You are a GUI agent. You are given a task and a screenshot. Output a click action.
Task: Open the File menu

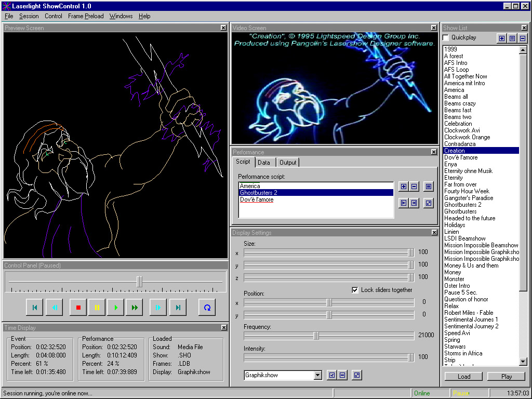tap(9, 16)
